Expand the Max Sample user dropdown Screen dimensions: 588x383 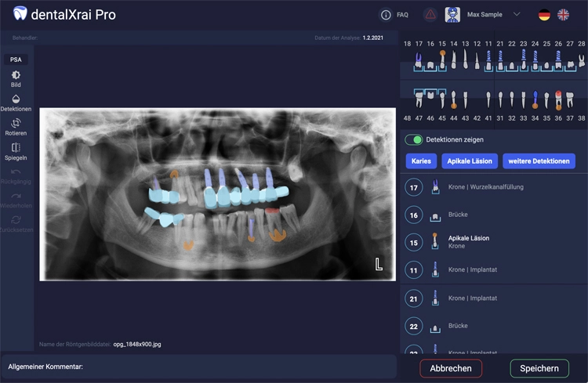[517, 14]
